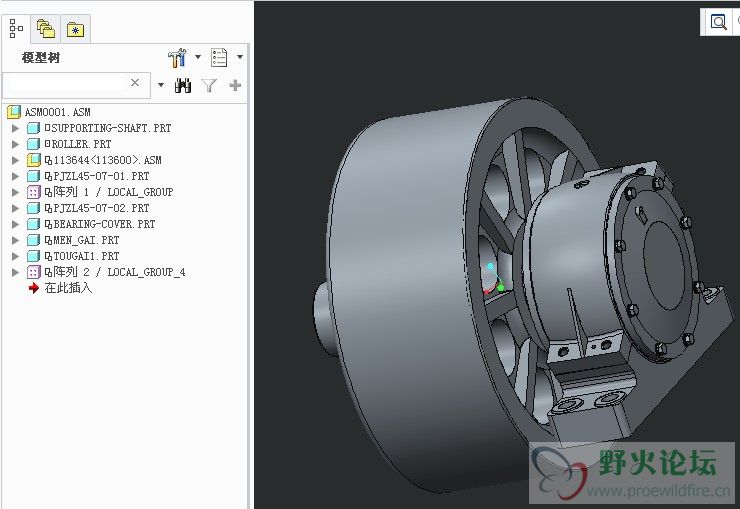This screenshot has height=509, width=740.
Task: Click the ASM0001.ASM assembly icon
Action: [14, 112]
